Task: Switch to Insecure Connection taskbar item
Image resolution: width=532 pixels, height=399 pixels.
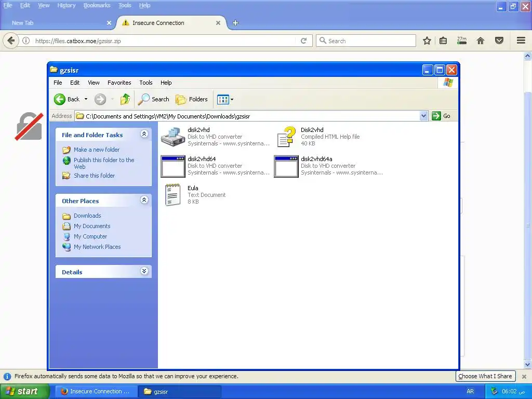Action: click(x=96, y=391)
